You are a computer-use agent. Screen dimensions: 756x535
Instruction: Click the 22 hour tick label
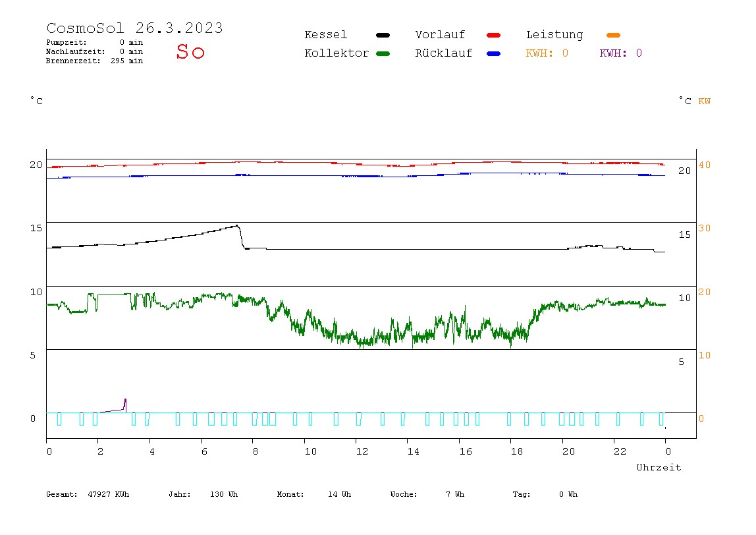coord(620,451)
